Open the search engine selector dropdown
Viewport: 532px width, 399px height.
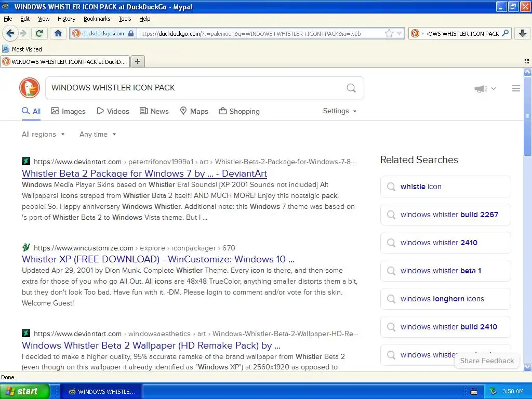tap(417, 33)
